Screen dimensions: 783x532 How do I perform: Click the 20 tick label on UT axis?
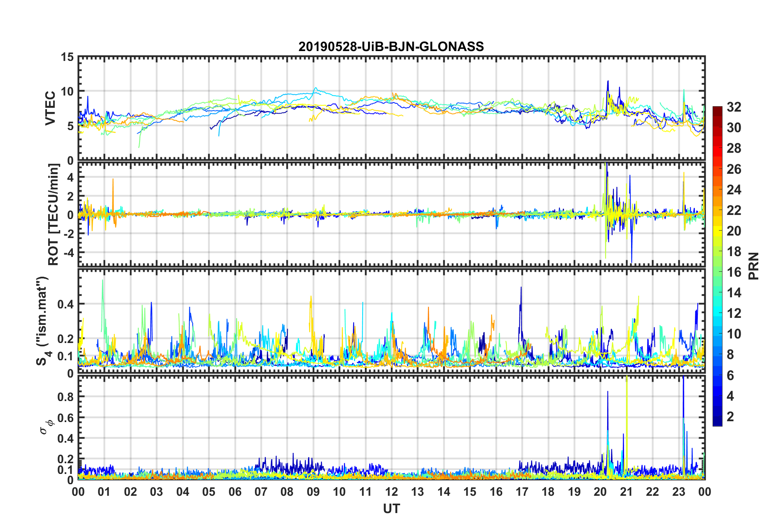600,492
